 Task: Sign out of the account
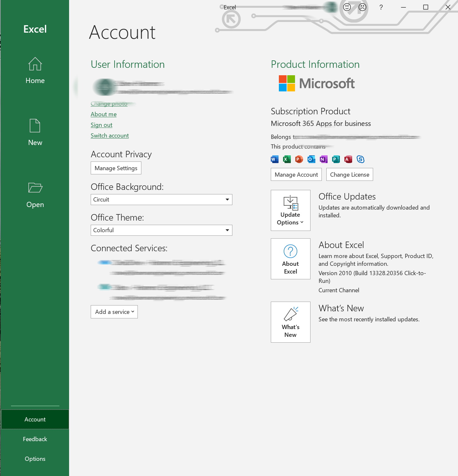[x=101, y=125]
